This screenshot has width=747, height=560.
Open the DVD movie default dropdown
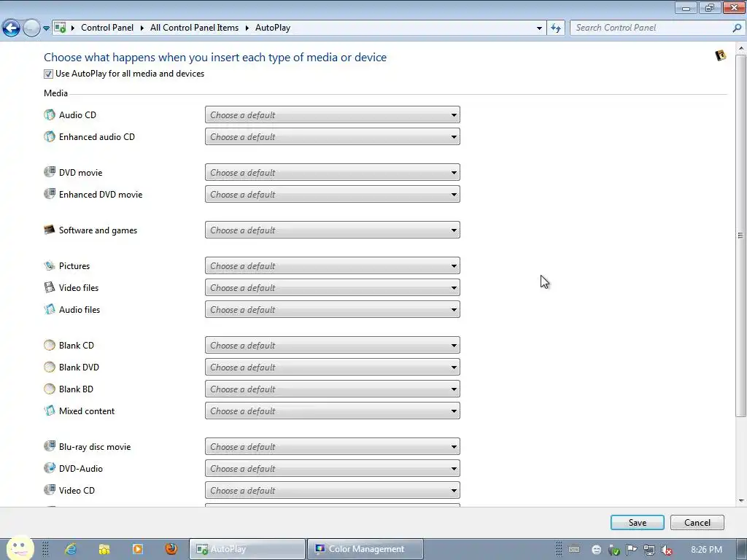(x=333, y=172)
